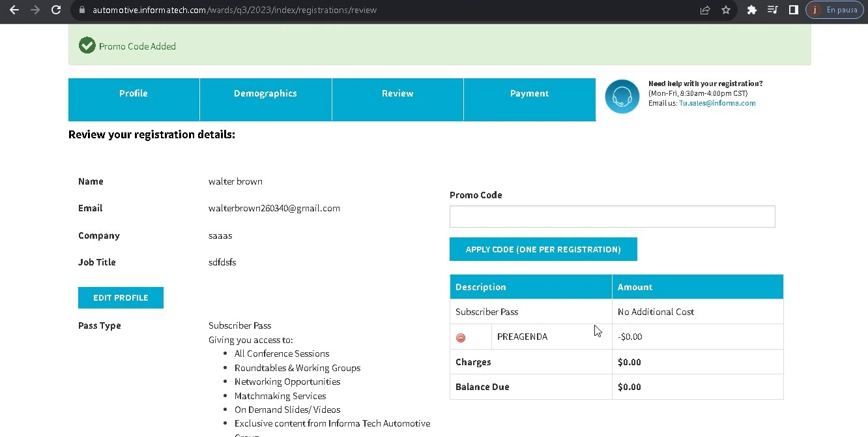Click 'Networking Opportunities' list item
Viewport: 868px width, 437px height.
287,382
